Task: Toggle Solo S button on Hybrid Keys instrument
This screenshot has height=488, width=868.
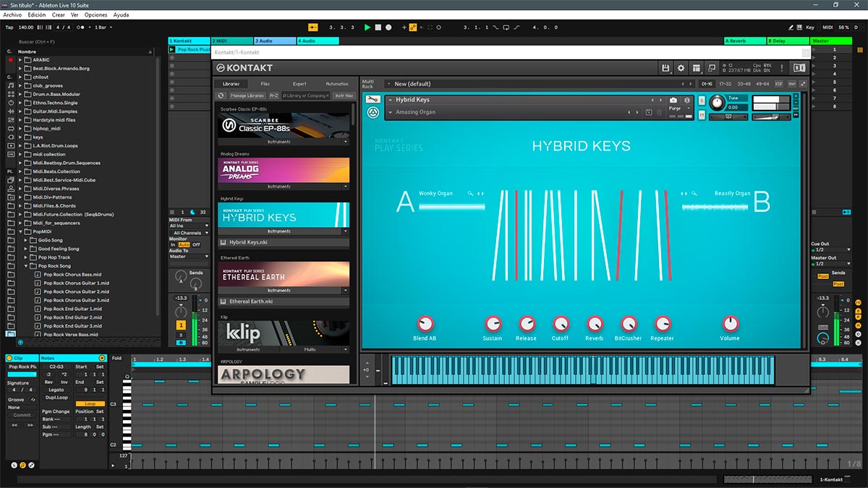Action: click(x=701, y=100)
